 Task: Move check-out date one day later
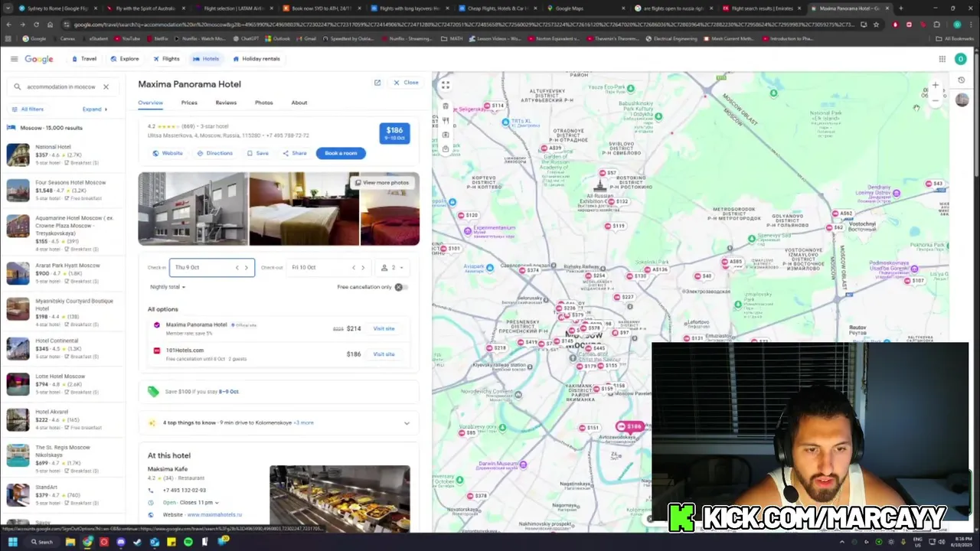point(363,267)
